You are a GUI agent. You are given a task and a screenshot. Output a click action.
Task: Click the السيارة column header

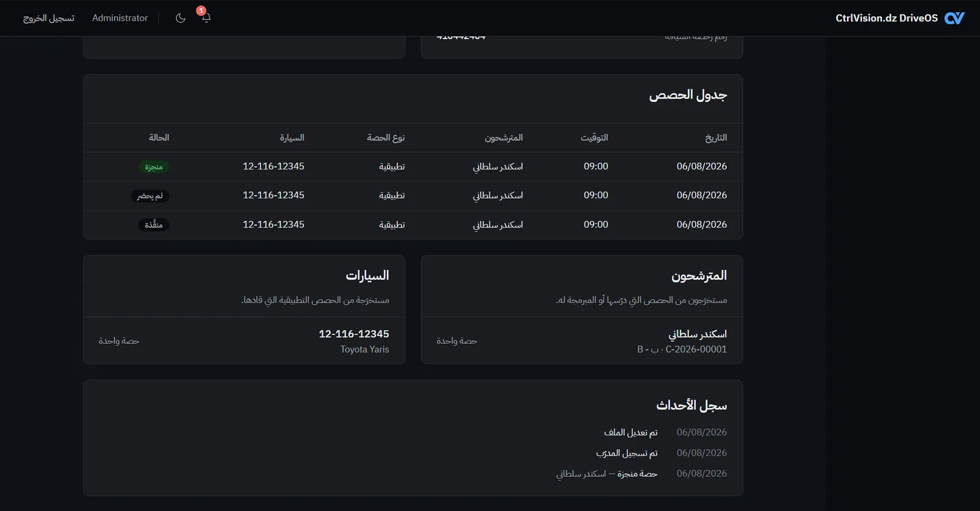292,138
